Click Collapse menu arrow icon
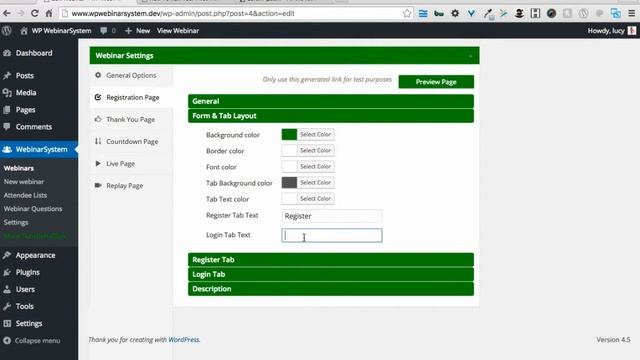 [x=7, y=340]
